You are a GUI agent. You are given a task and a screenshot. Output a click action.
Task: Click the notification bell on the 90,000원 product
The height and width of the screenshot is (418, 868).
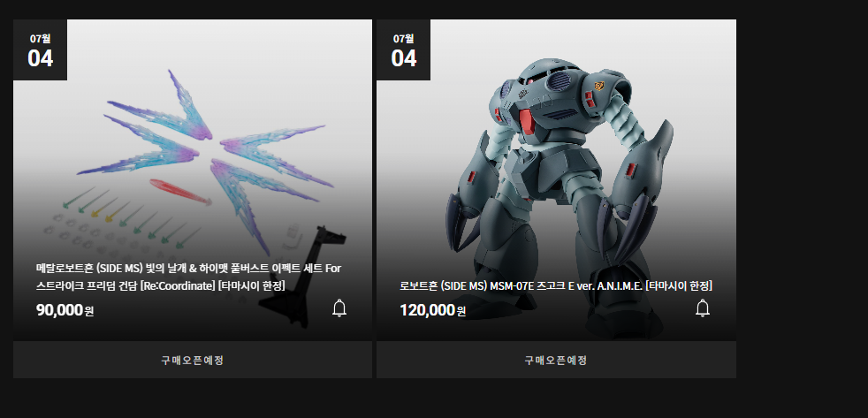(x=339, y=308)
